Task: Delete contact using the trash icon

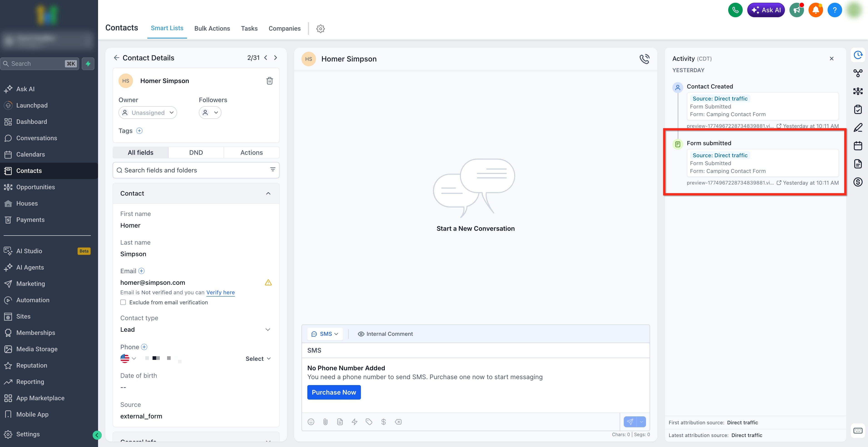Action: click(x=269, y=81)
